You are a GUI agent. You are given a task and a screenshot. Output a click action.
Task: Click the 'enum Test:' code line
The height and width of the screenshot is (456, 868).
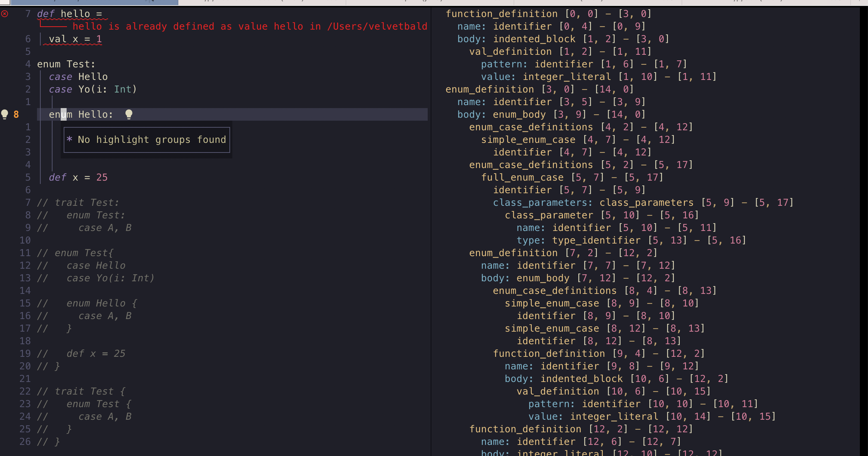tap(66, 64)
